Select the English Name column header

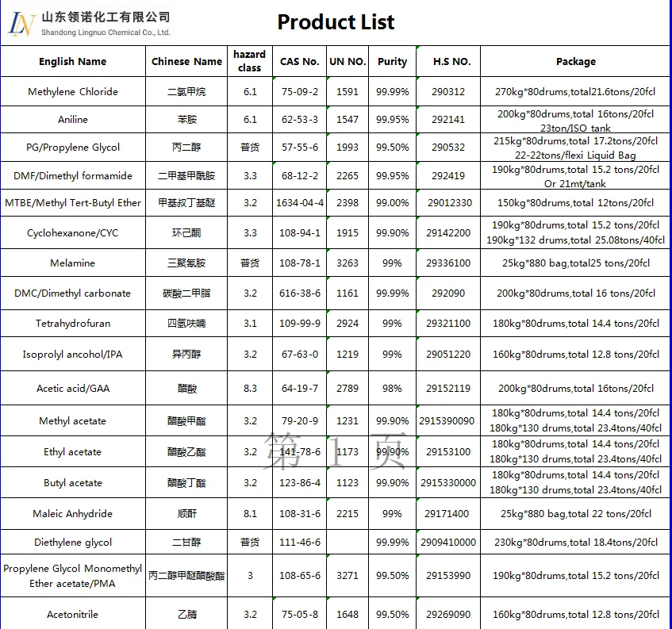point(73,61)
